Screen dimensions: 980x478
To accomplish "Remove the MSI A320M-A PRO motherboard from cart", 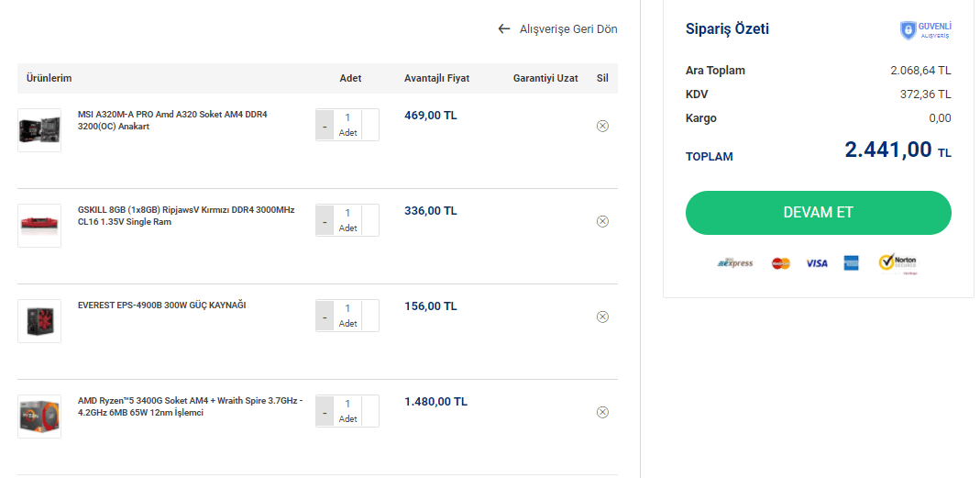I will point(602,126).
